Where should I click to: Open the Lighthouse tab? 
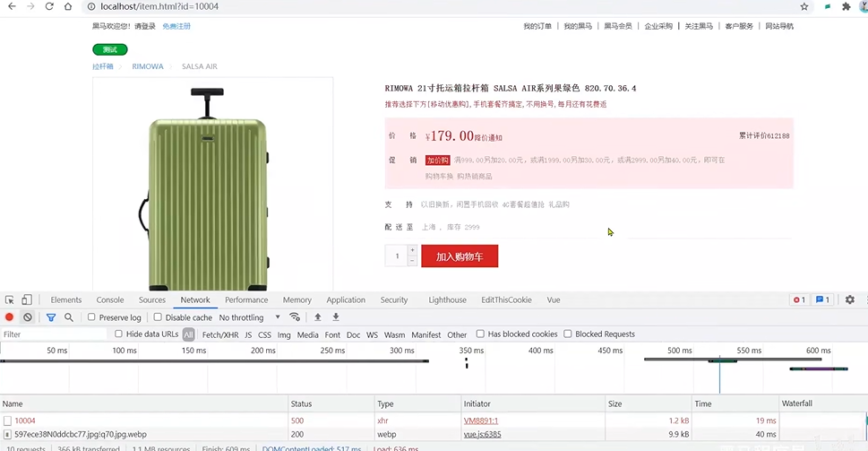coord(447,299)
